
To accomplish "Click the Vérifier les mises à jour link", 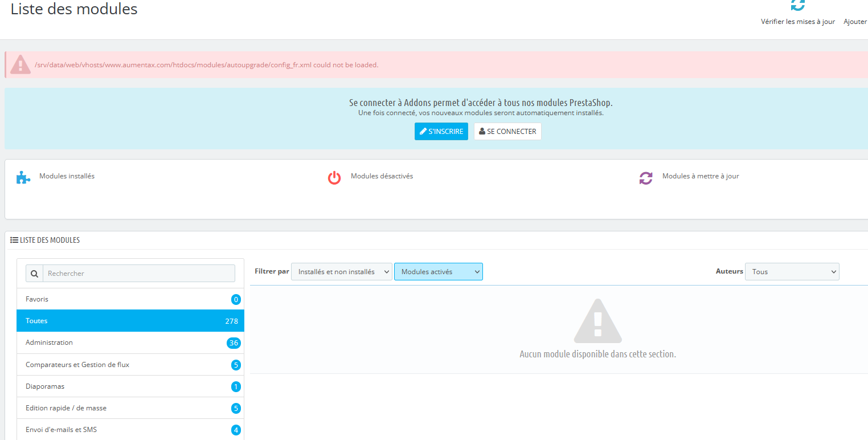I will pyautogui.click(x=798, y=22).
